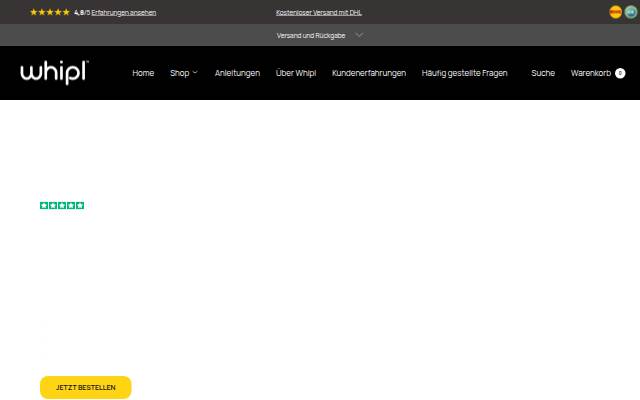Click the 4,8/5 rating text
The width and height of the screenshot is (640, 400).
82,13
